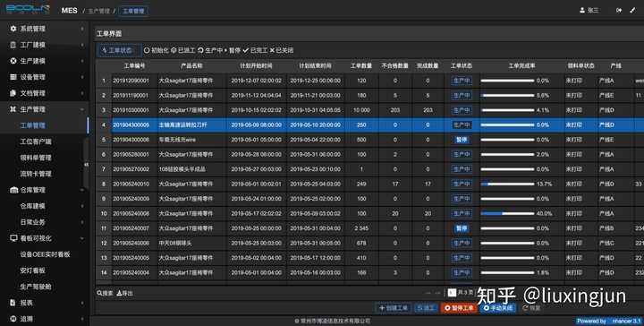Click the gear icon beside 系统管理
This screenshot has width=644, height=326.
[x=13, y=29]
